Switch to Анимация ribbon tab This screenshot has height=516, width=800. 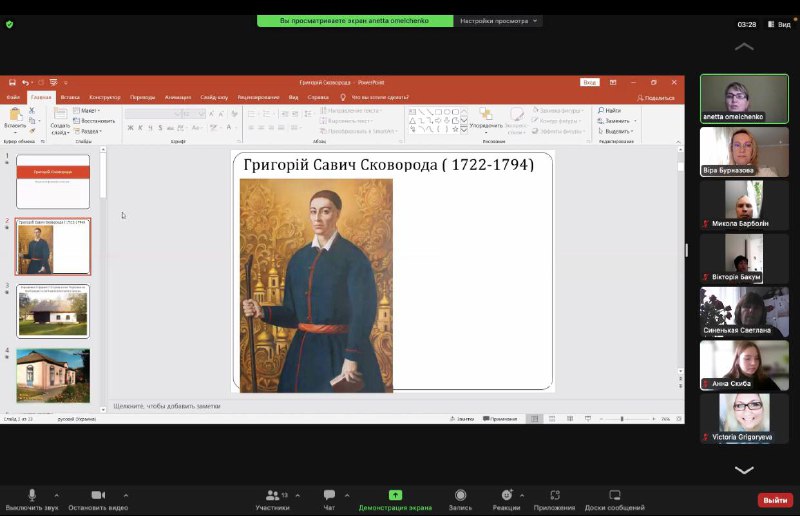(178, 97)
